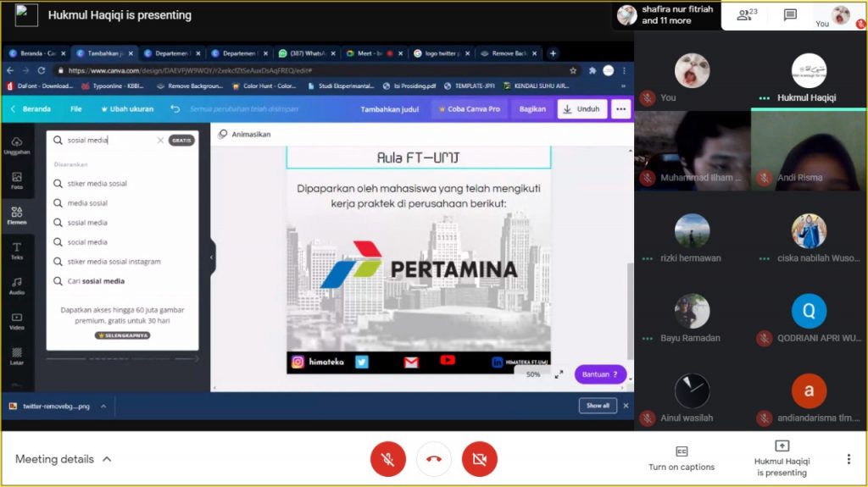
Task: Click Show all downloads button
Action: click(598, 406)
